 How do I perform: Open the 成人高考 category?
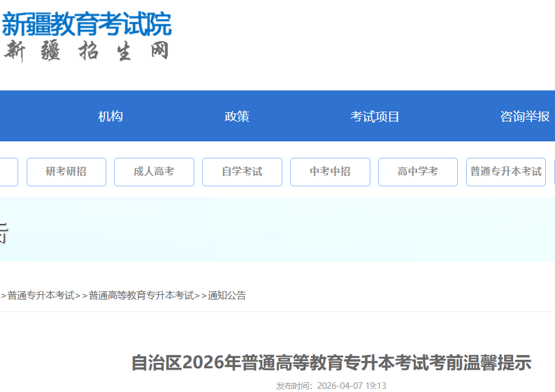click(154, 172)
